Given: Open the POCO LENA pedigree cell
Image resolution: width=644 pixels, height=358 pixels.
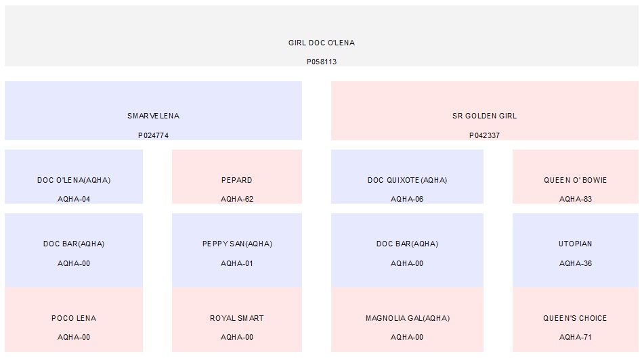Looking at the screenshot, I should (74, 318).
